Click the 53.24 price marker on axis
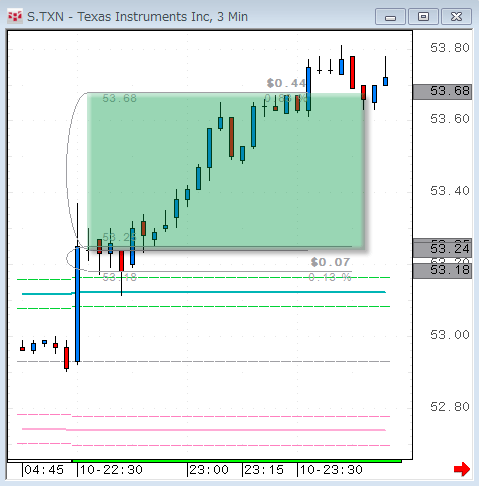Image resolution: width=479 pixels, height=486 pixels. (442, 249)
